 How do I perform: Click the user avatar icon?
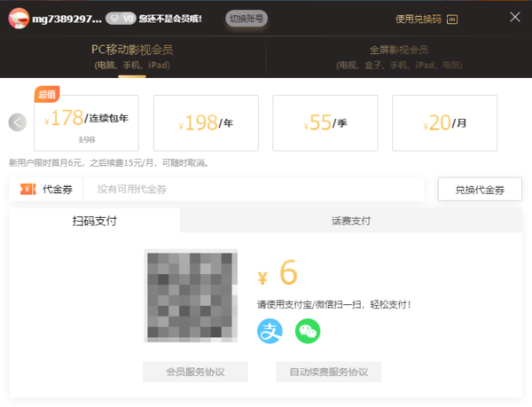(x=19, y=18)
